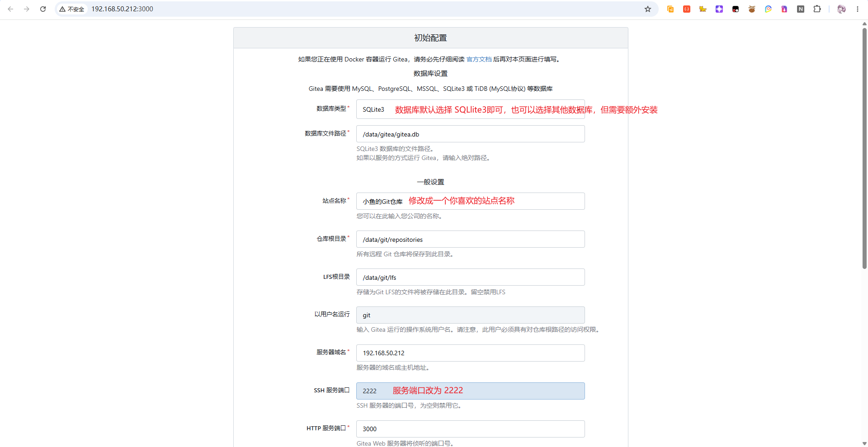Viewport: 868px width, 447px height.
Task: Click the 数据库设置 section title
Action: (x=430, y=74)
